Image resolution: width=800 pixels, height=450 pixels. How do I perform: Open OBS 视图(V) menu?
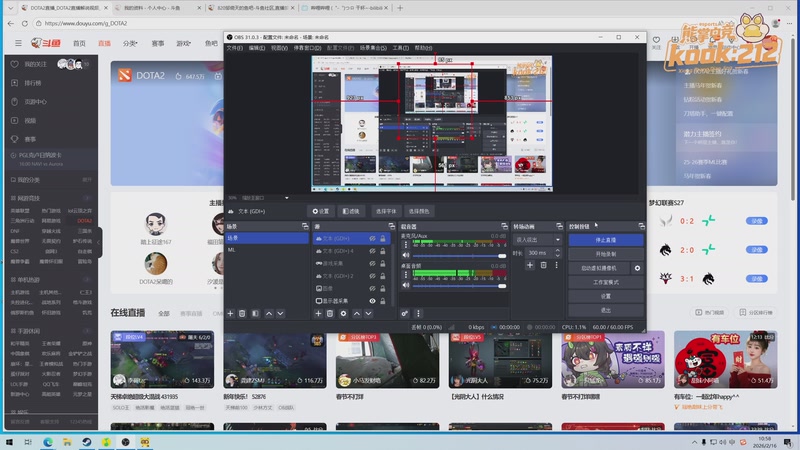coord(279,48)
